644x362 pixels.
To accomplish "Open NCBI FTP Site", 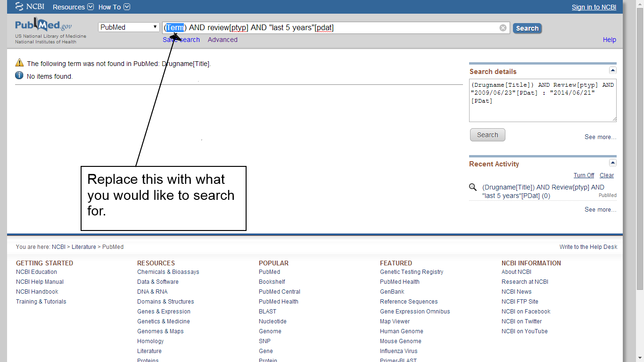I will pyautogui.click(x=520, y=302).
